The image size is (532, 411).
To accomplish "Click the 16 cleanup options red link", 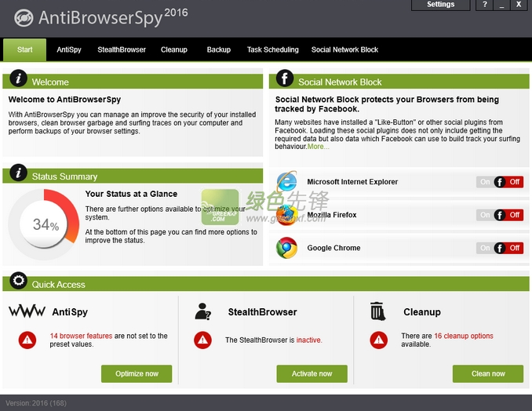I will click(464, 336).
